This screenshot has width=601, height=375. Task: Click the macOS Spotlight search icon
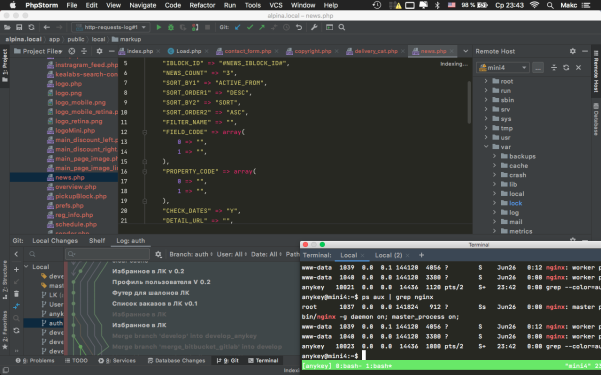[550, 5]
